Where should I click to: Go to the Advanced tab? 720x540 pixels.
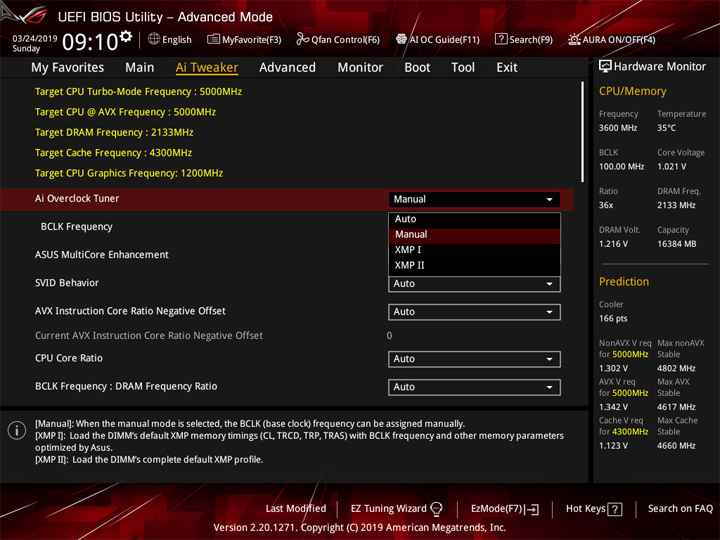pos(287,68)
